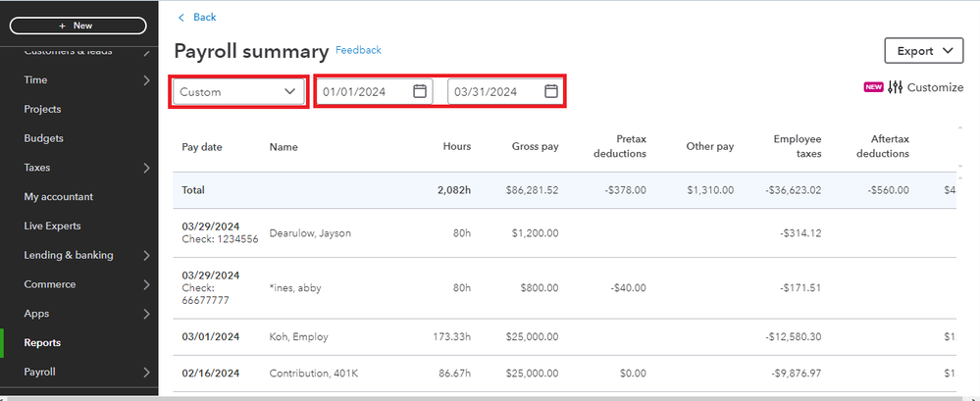The height and width of the screenshot is (401, 980).
Task: Select the Dearulow, Jayson payroll row
Action: click(310, 233)
